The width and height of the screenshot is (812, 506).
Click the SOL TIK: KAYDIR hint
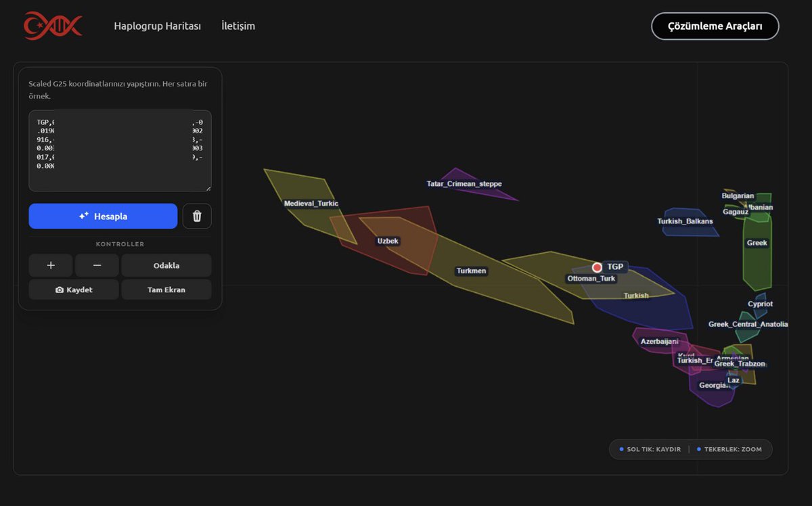tap(650, 449)
